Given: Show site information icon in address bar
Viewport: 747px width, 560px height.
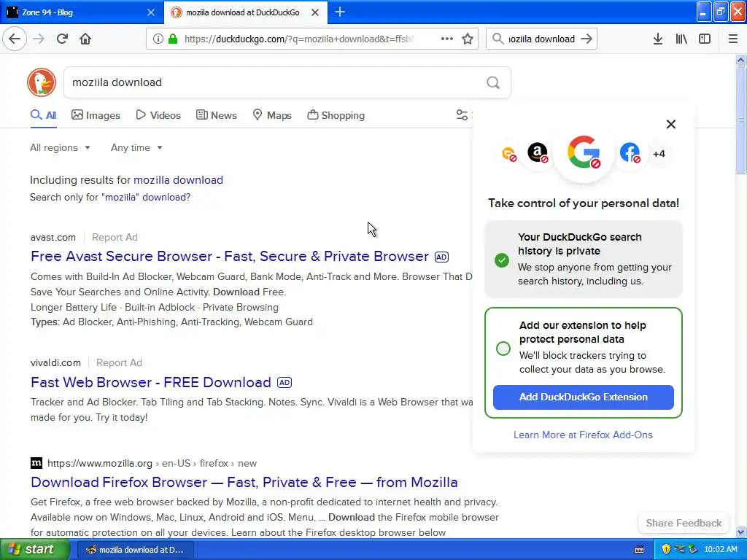Looking at the screenshot, I should 158,39.
